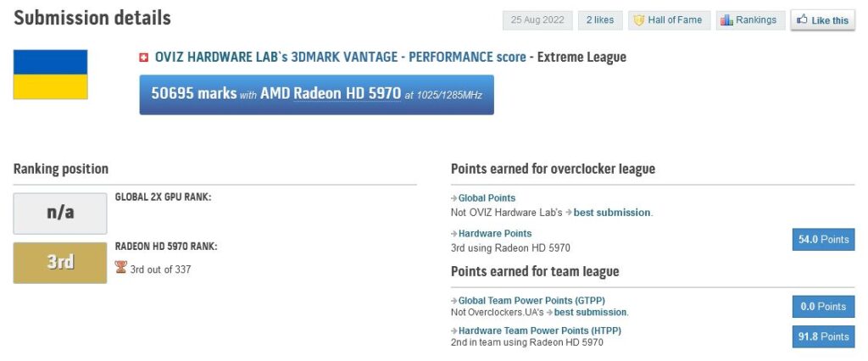Click the arrow icon beside Global Team Power Points
Viewport: 868px width, 361px height.
tap(454, 301)
